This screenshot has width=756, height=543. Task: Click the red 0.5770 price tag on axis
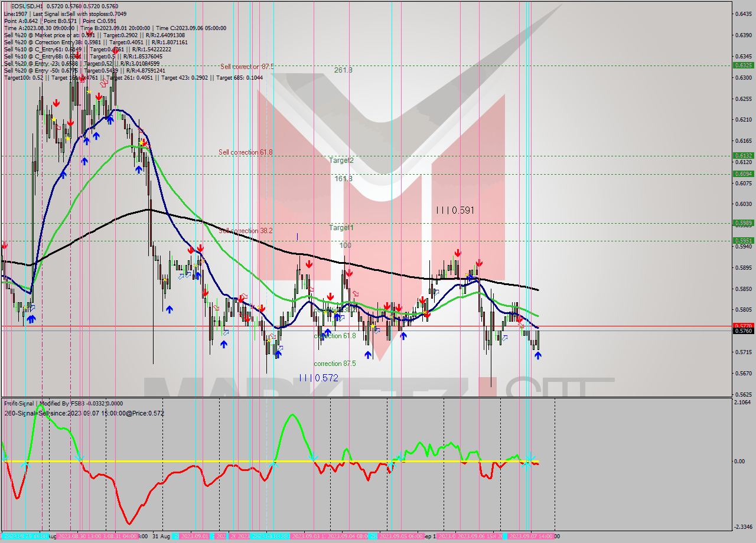click(742, 326)
